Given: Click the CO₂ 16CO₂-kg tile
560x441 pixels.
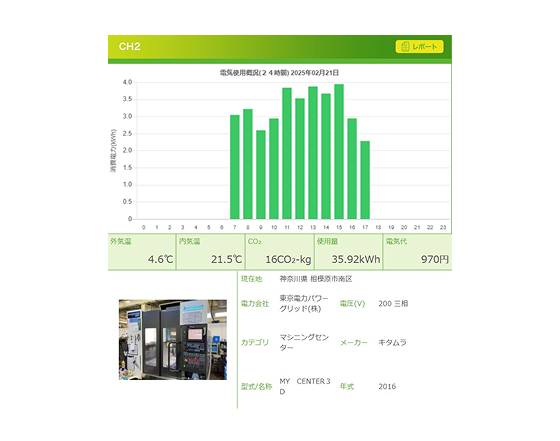Looking at the screenshot, I should tap(280, 252).
